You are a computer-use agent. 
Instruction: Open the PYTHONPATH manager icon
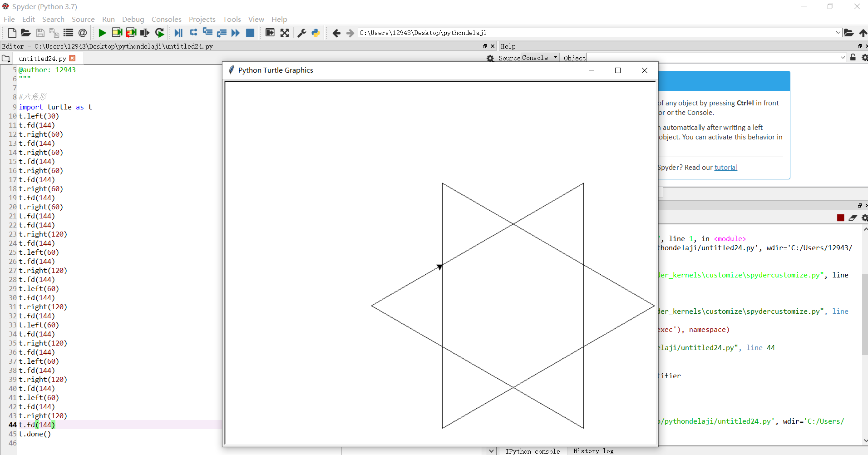(316, 33)
